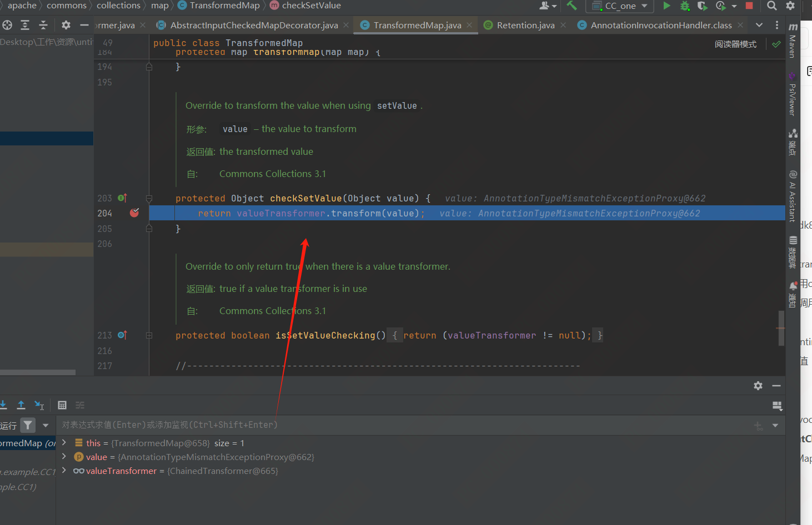Toggle code folding at line 213

point(149,335)
